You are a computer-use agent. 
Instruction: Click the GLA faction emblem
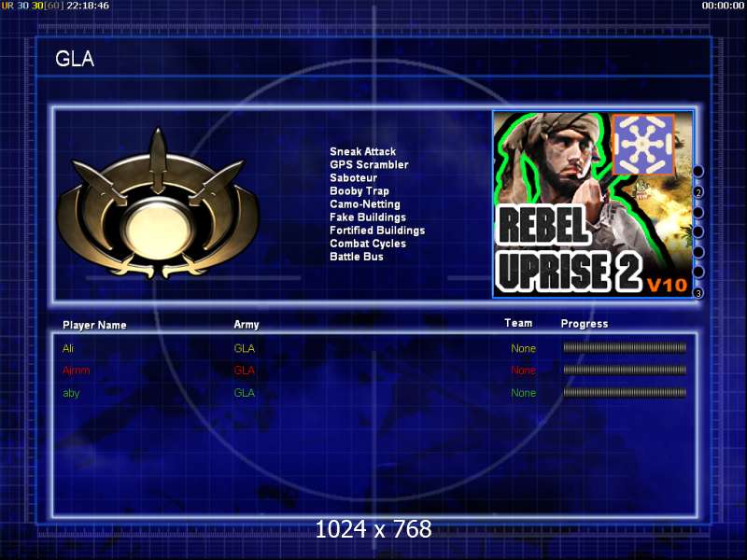point(158,203)
